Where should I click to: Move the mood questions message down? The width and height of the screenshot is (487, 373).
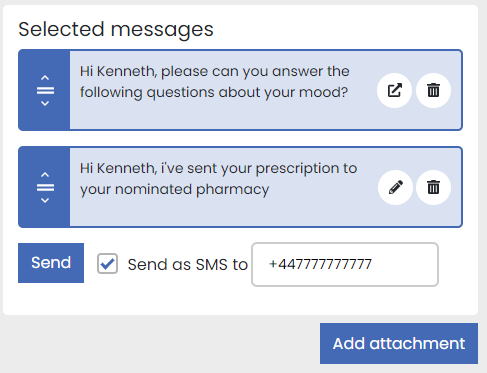45,103
